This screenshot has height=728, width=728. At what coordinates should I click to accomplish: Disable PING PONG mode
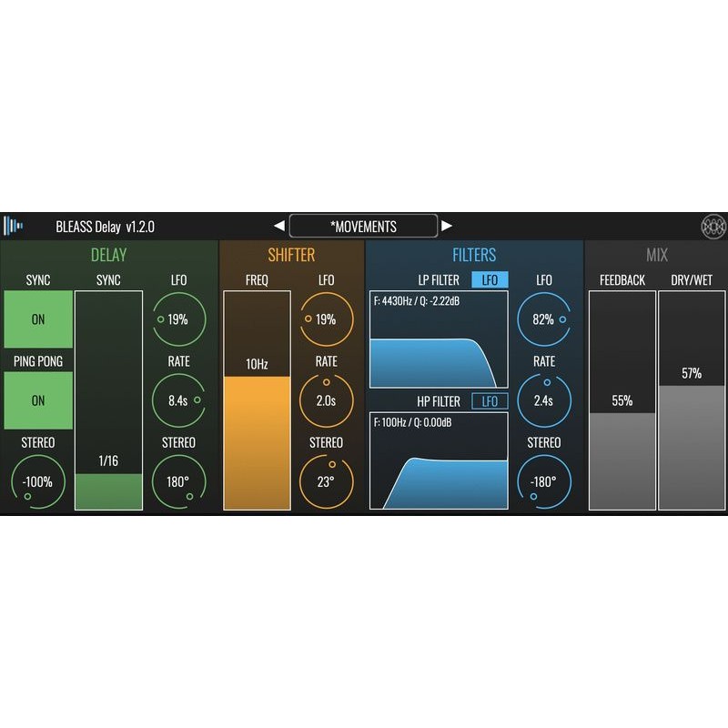tap(37, 400)
